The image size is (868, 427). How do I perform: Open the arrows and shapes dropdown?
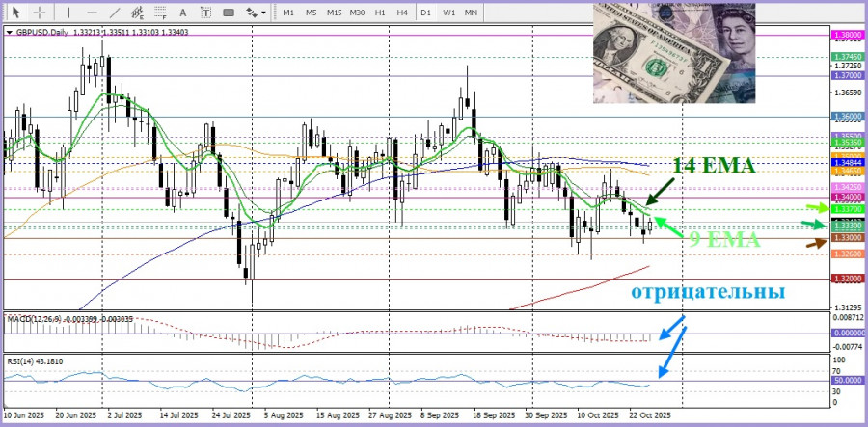click(x=255, y=13)
